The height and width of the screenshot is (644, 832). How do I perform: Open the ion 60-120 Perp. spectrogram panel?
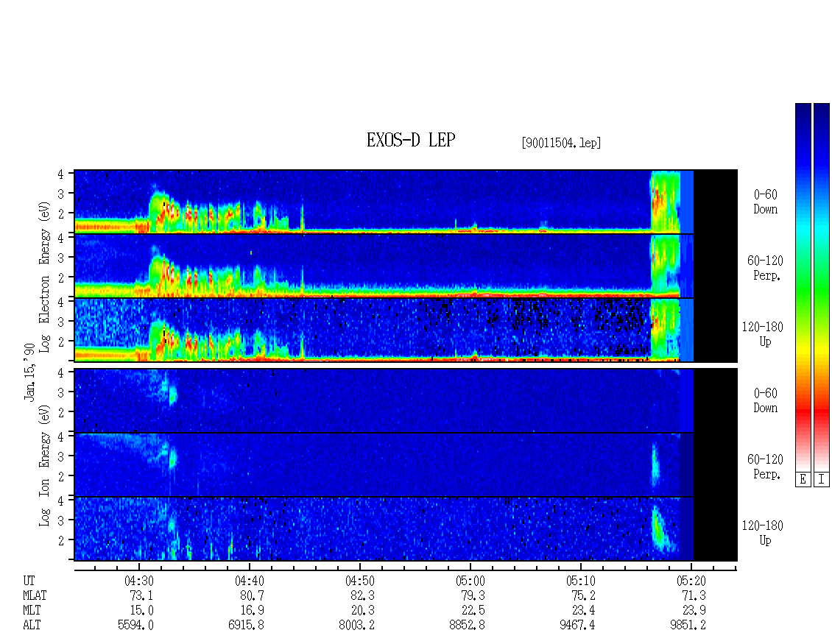click(406, 464)
